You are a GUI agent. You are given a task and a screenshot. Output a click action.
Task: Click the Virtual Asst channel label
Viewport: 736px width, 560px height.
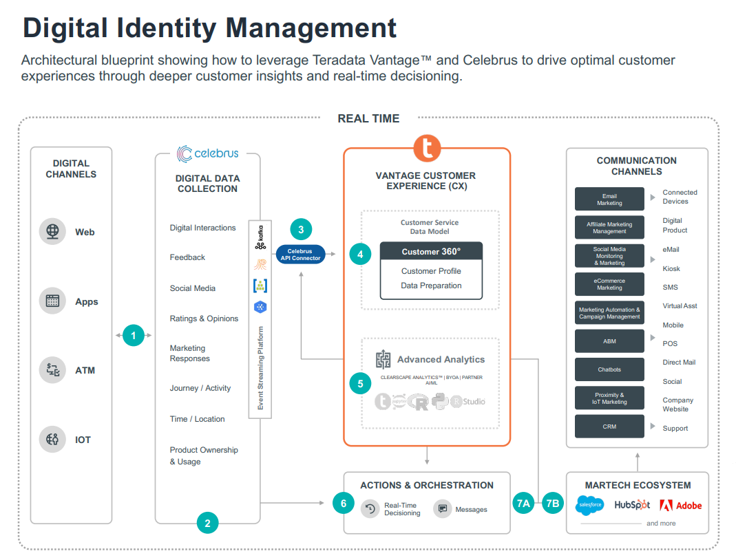[x=680, y=305]
